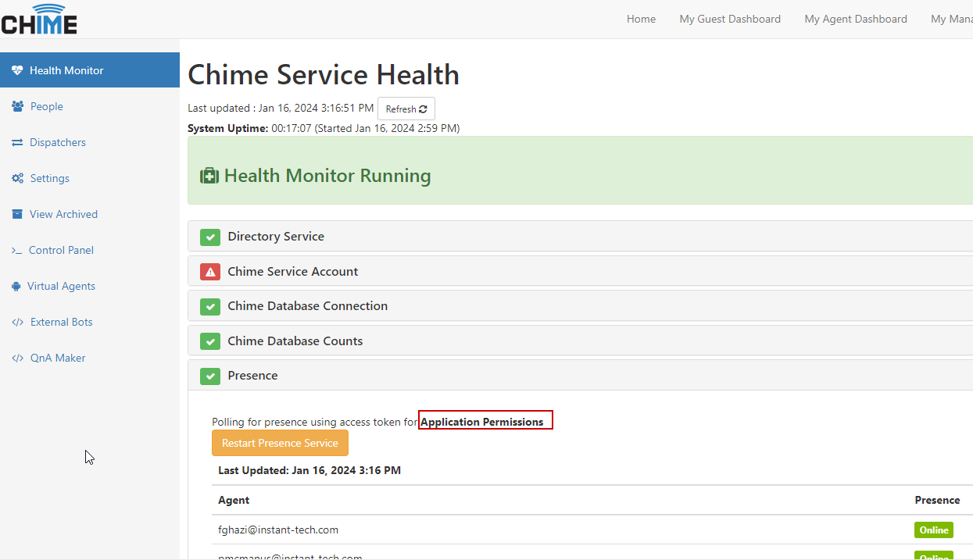The image size is (973, 560).
Task: Open My Guest Dashboard link
Action: click(730, 19)
